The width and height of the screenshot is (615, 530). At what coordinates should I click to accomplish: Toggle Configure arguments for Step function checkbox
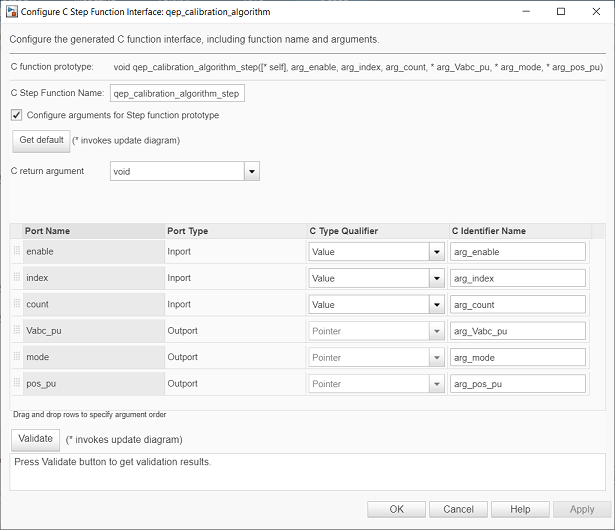(x=16, y=115)
